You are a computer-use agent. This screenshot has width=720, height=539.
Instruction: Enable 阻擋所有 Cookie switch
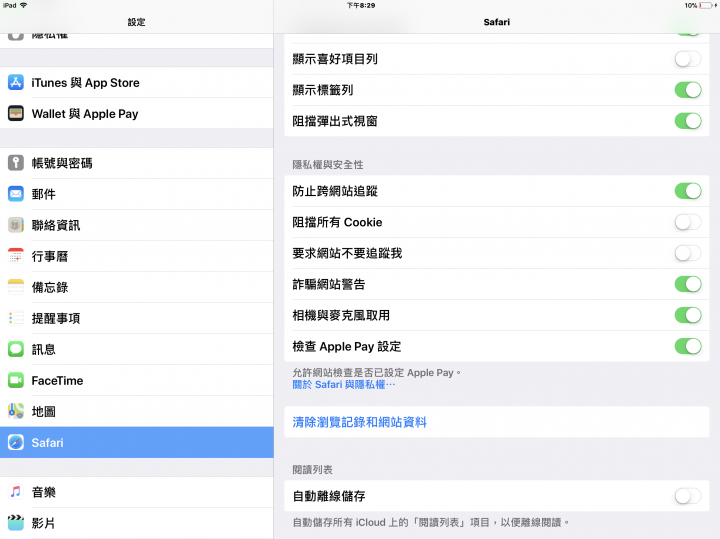click(688, 222)
